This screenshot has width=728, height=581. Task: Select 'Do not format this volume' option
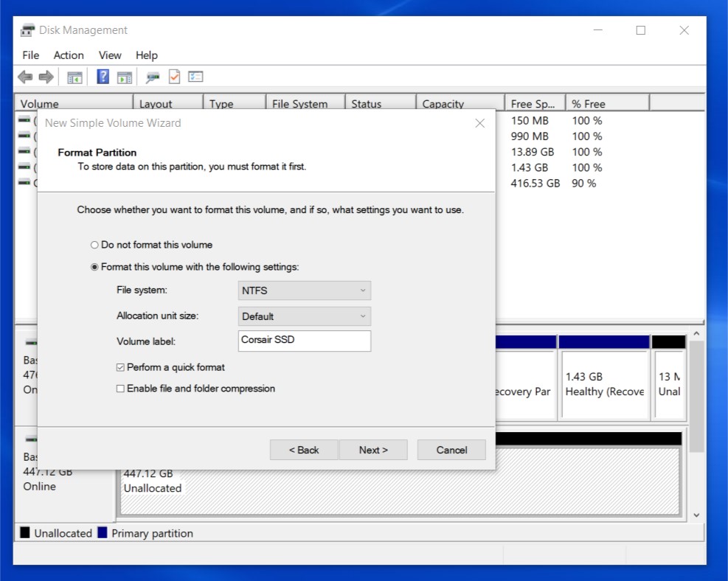pos(94,245)
